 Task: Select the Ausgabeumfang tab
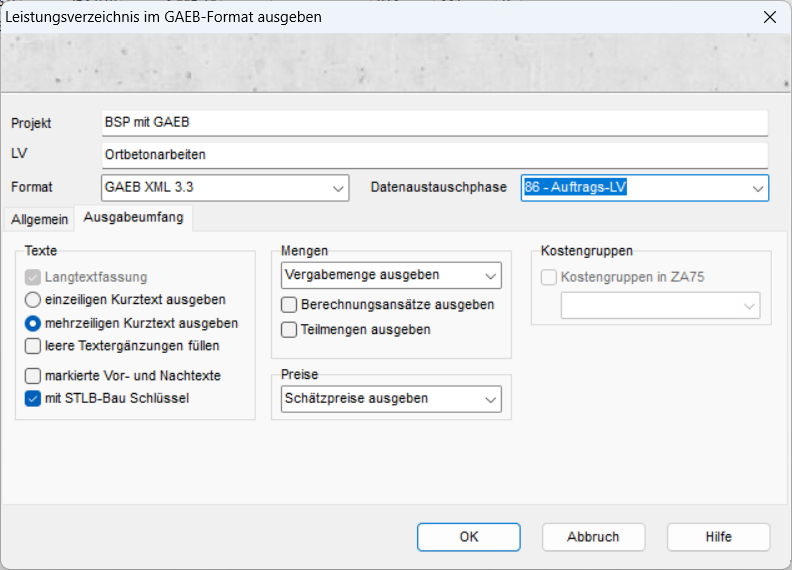133,217
